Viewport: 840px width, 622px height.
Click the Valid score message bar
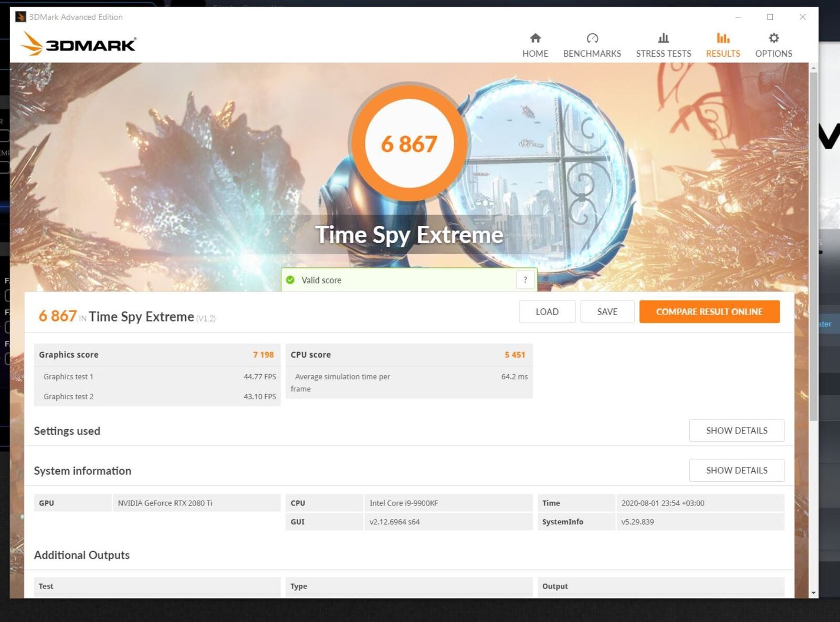pyautogui.click(x=408, y=280)
